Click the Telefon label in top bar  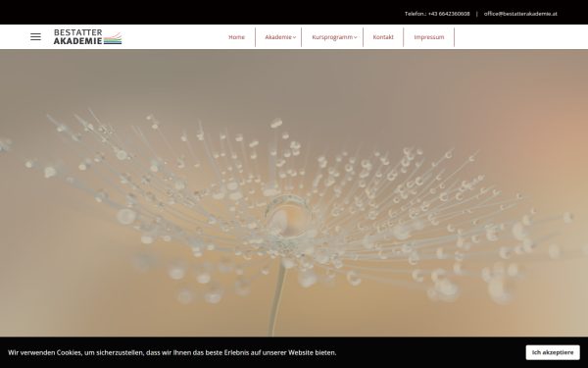coord(416,14)
